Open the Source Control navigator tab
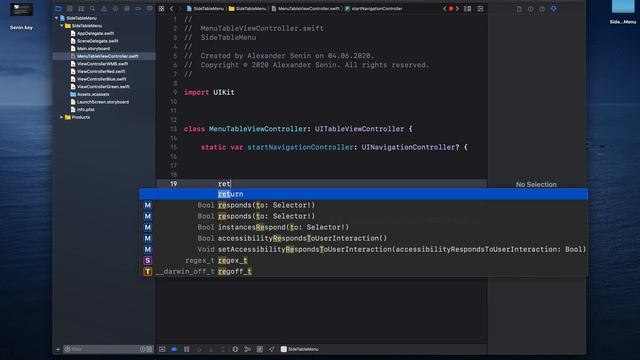 (70, 9)
